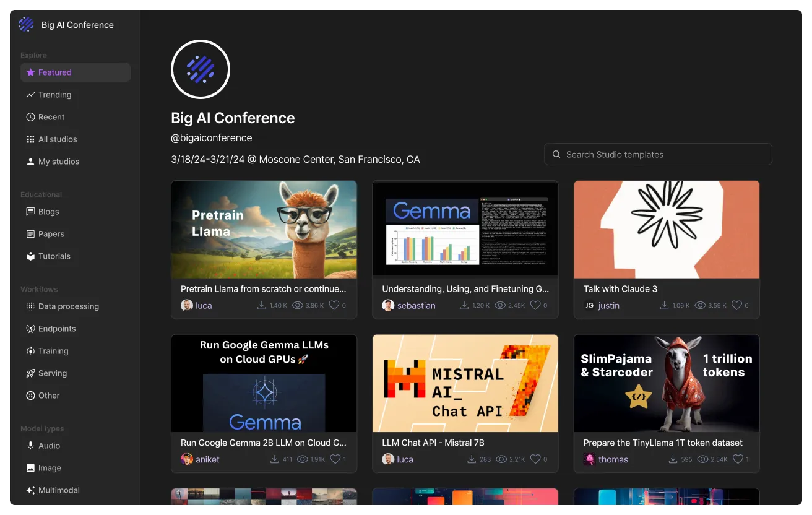The image size is (812, 515).
Task: Click the Training icon in sidebar
Action: [x=30, y=351]
